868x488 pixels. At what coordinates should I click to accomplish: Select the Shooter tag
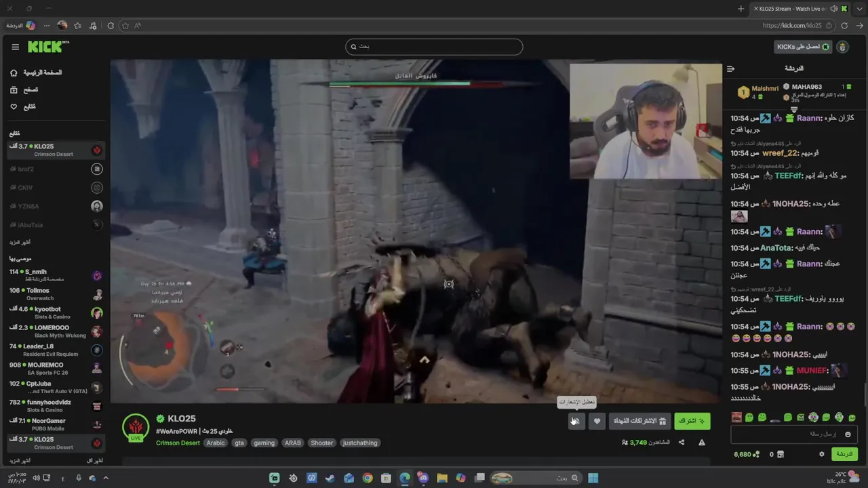(322, 443)
